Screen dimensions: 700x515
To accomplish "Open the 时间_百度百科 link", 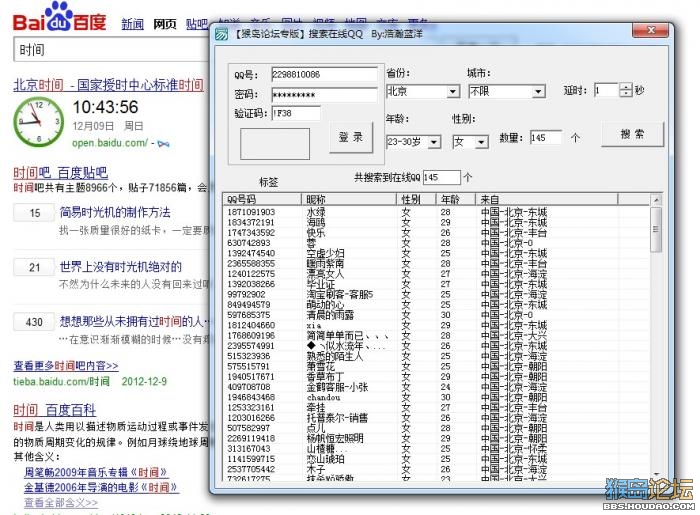I will (54, 410).
